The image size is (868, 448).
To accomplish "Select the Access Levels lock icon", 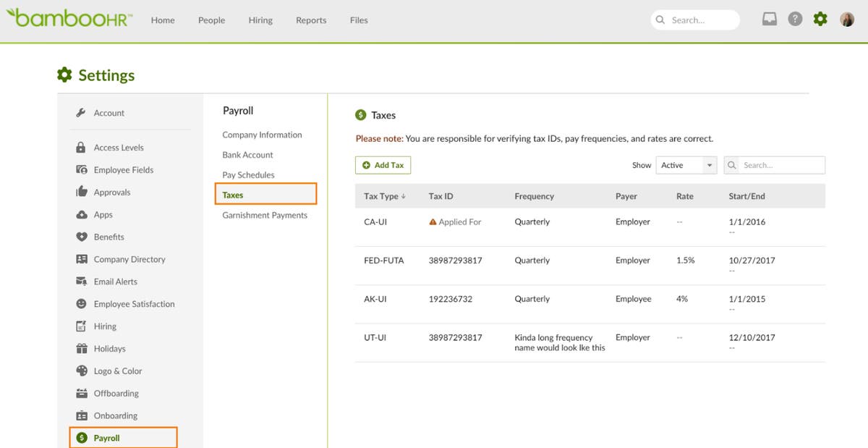I will click(x=82, y=147).
